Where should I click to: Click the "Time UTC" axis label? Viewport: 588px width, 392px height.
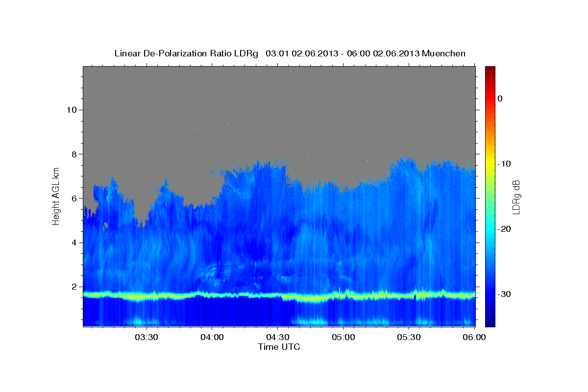pyautogui.click(x=279, y=347)
